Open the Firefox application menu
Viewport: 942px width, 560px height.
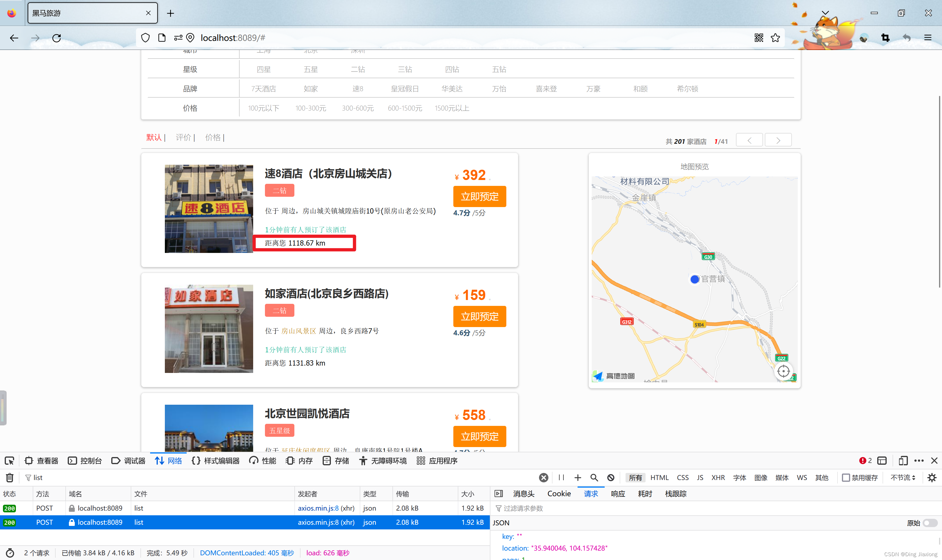pos(928,38)
